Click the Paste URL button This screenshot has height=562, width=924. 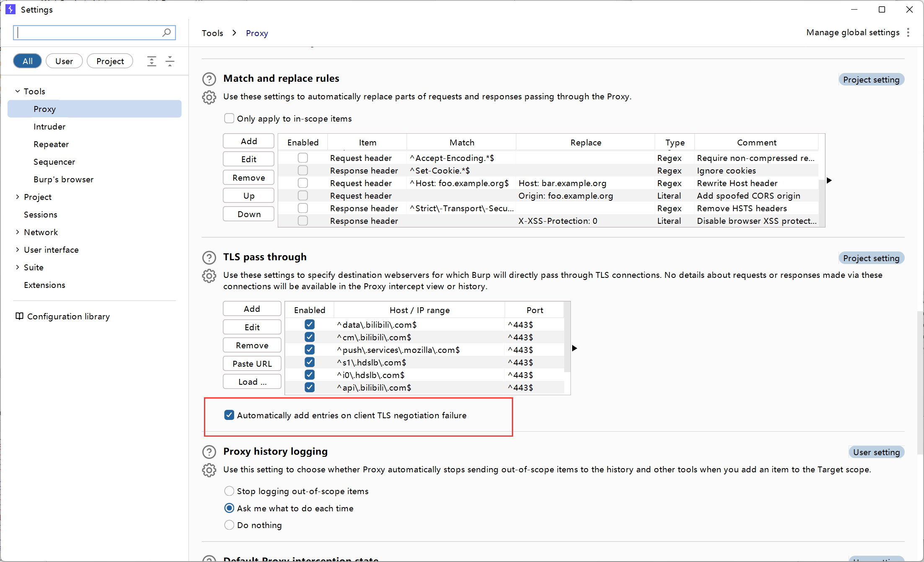(x=252, y=364)
